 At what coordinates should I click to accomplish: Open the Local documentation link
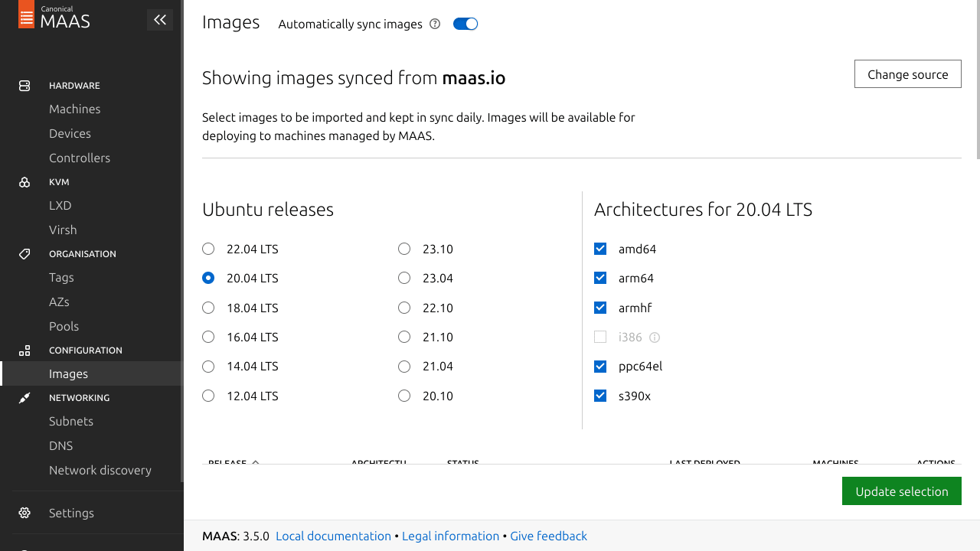333,536
